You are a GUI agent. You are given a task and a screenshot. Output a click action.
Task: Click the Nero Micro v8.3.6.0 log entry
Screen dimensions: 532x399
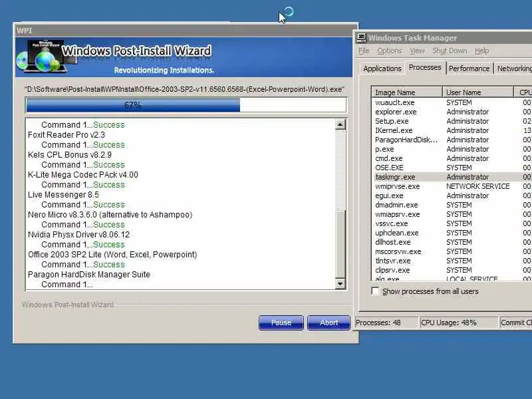point(110,215)
